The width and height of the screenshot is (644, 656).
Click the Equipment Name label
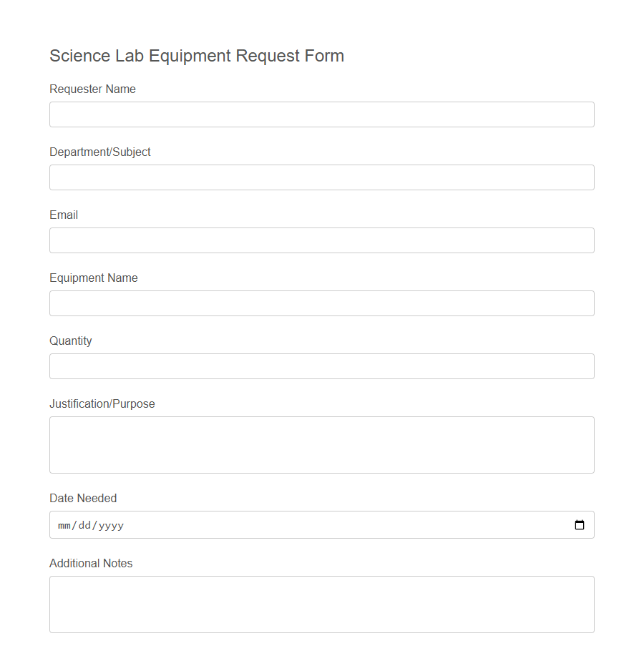click(93, 278)
